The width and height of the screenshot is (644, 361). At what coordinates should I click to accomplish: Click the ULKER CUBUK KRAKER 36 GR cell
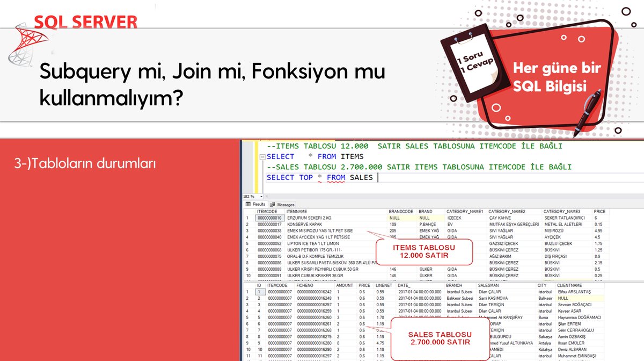(x=315, y=276)
